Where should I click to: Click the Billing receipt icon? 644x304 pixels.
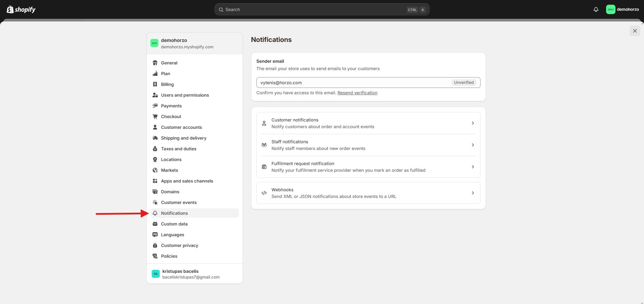click(155, 84)
